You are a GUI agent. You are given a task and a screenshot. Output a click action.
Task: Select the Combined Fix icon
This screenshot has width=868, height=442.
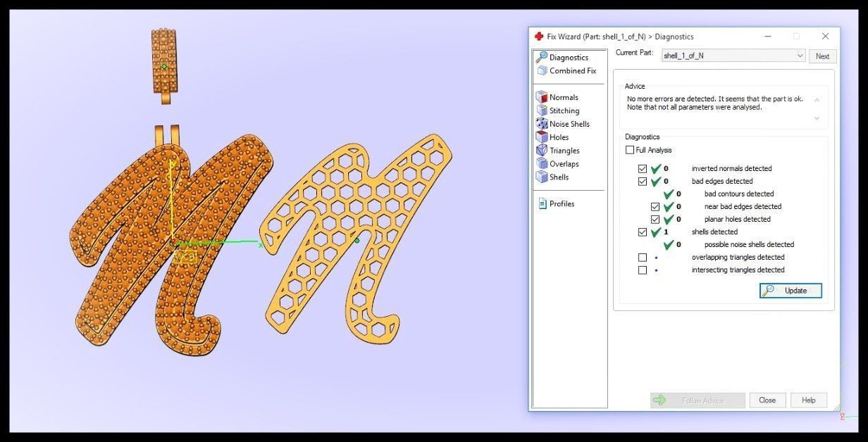[x=542, y=70]
